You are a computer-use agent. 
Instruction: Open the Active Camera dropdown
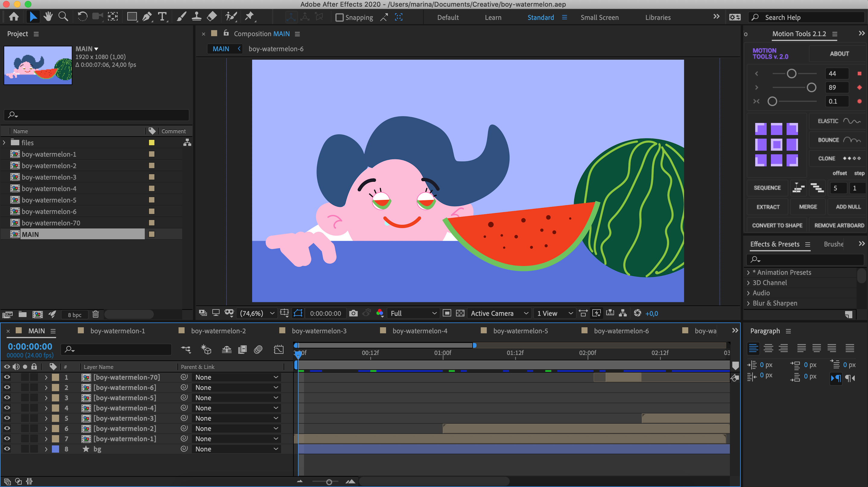pyautogui.click(x=499, y=313)
